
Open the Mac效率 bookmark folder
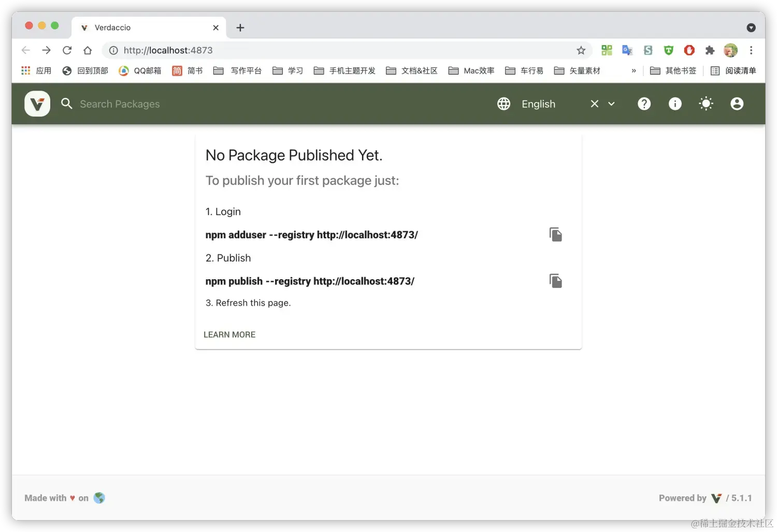[471, 70]
